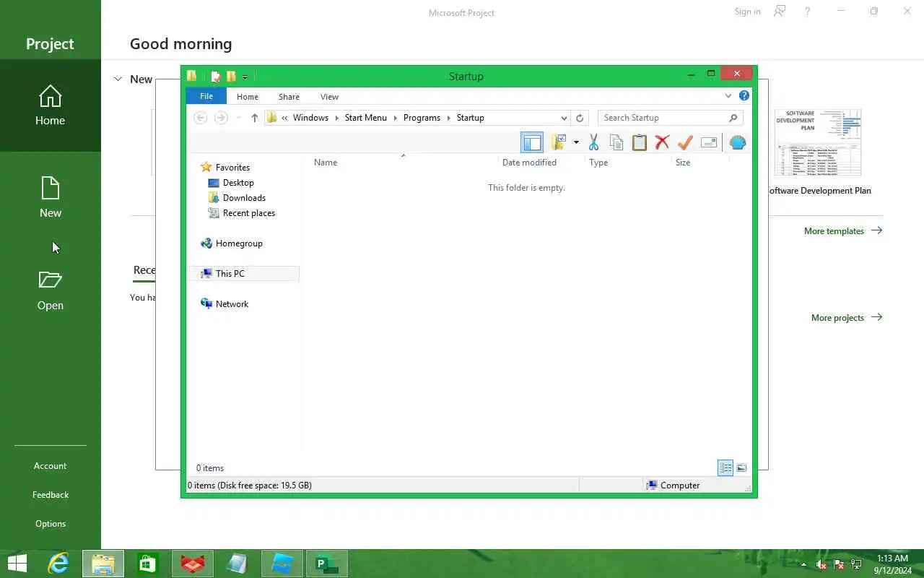The image size is (924, 578).
Task: Click the clipboard Paste icon
Action: pyautogui.click(x=640, y=142)
